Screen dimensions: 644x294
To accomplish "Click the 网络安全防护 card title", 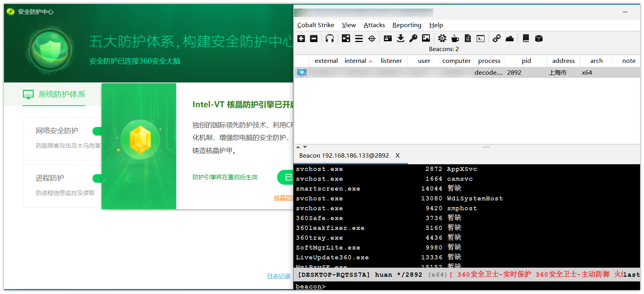I will coord(57,131).
